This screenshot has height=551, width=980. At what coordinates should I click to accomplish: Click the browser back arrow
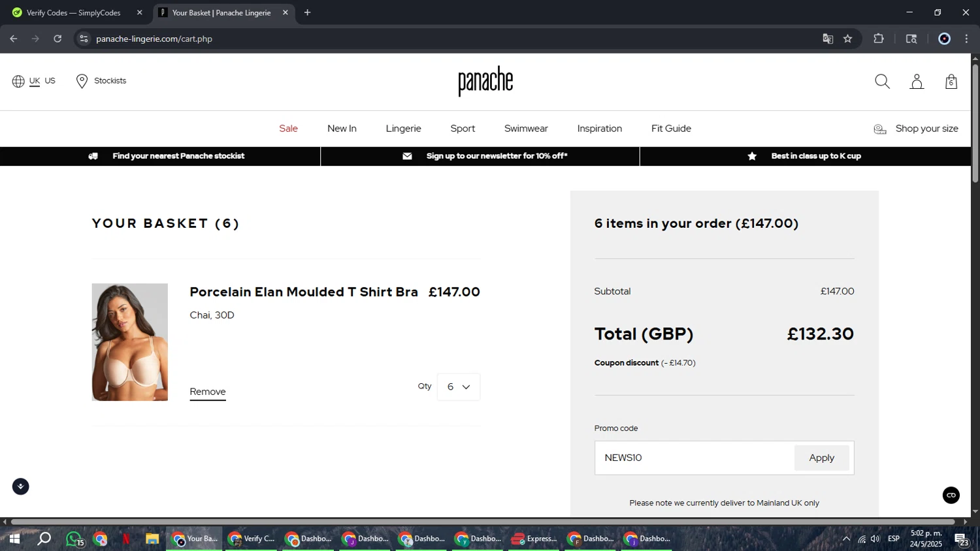click(14, 39)
